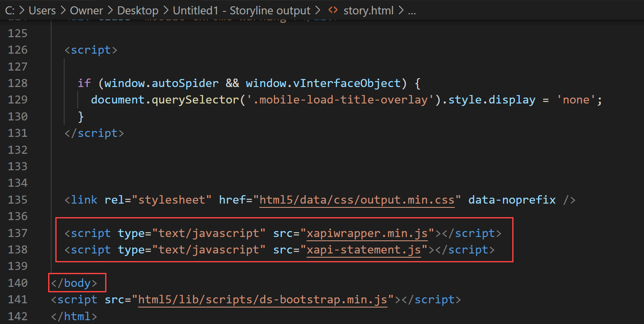
Task: Click "text/javascript" value on line 137
Action: (x=209, y=233)
